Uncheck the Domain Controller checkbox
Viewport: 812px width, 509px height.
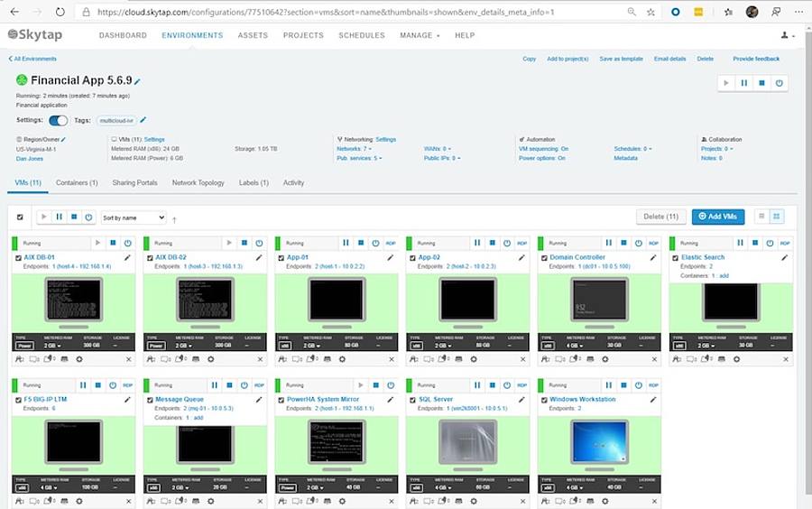[544, 258]
